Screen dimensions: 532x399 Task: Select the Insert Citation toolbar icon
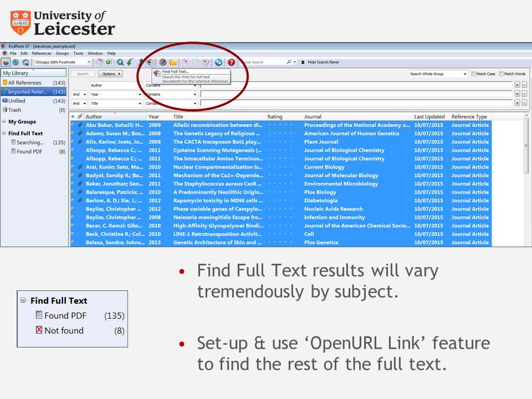coord(130,62)
